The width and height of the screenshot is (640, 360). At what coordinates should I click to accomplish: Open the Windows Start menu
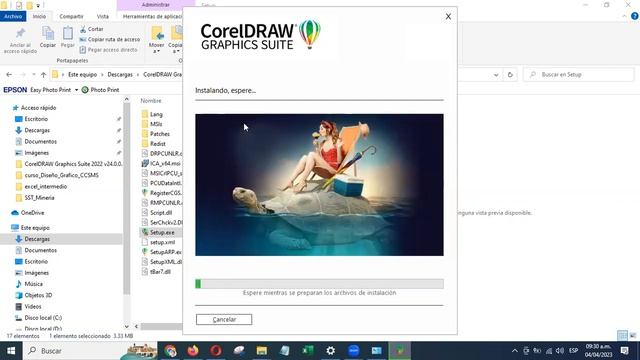pos(11,351)
